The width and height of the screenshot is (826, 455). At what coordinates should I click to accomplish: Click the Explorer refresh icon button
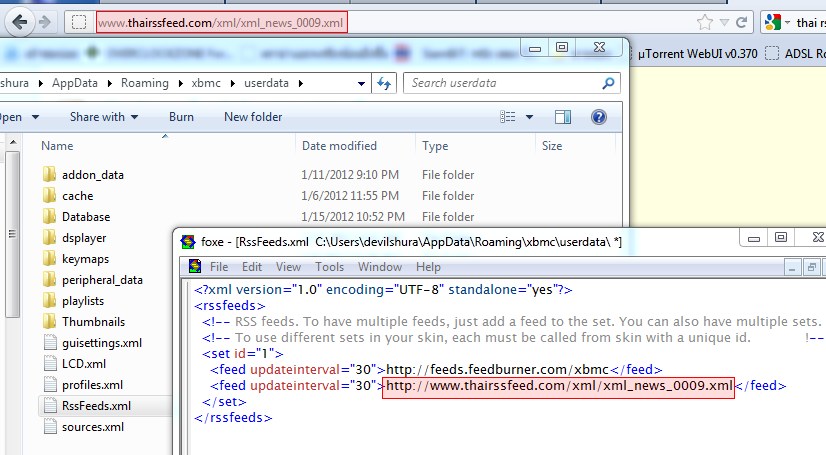pos(384,83)
